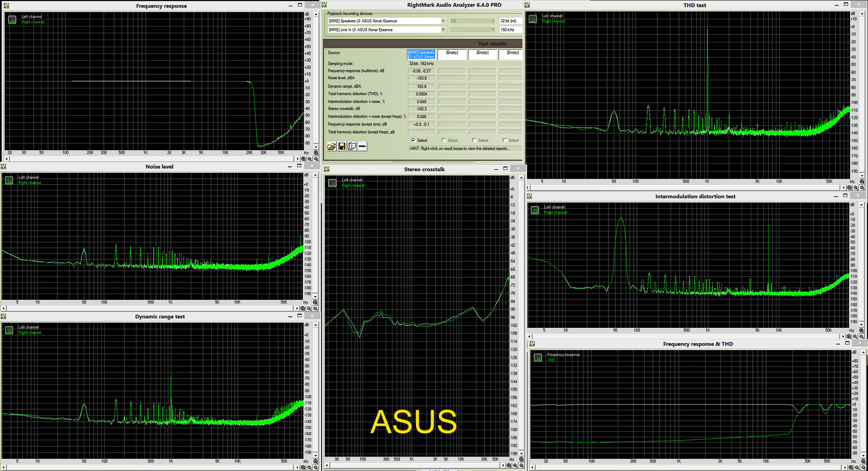Zoom out horizontally in Stereo crosstalk window
Image resolution: width=868 pixels, height=471 pixels.
[515, 466]
